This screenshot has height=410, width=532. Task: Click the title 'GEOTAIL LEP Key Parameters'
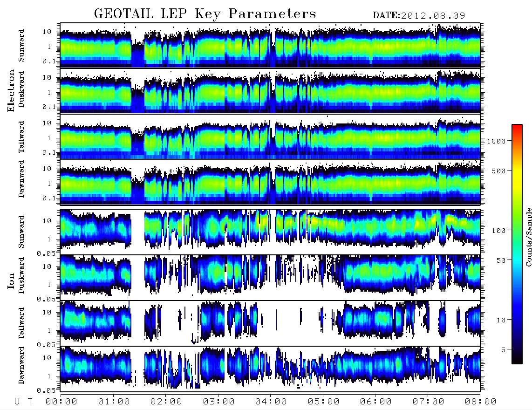[x=205, y=14]
